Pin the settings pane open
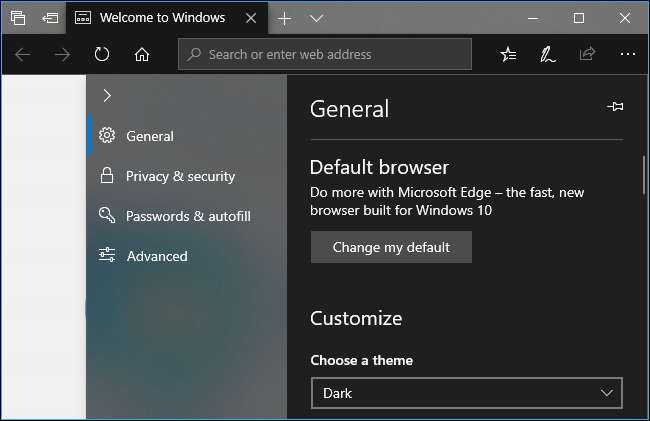 pos(615,107)
